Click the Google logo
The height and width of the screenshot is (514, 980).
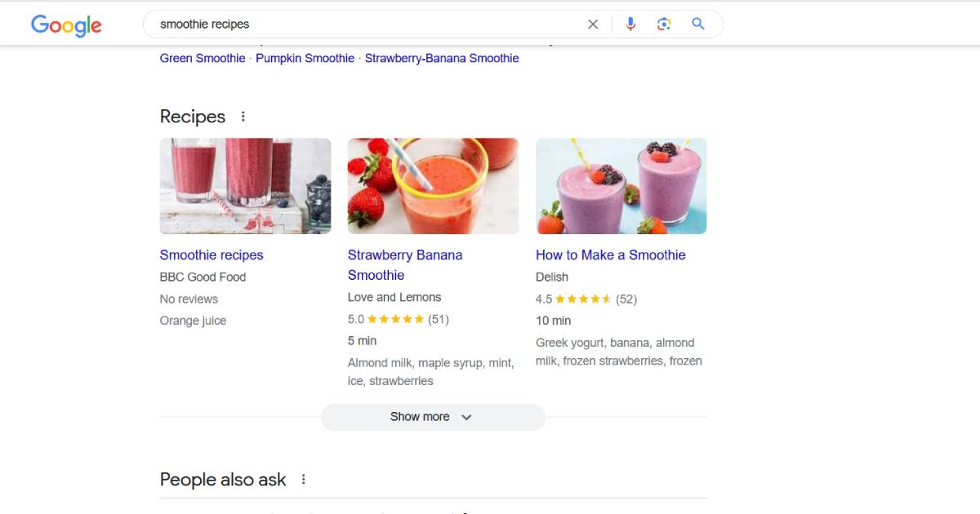pyautogui.click(x=66, y=25)
